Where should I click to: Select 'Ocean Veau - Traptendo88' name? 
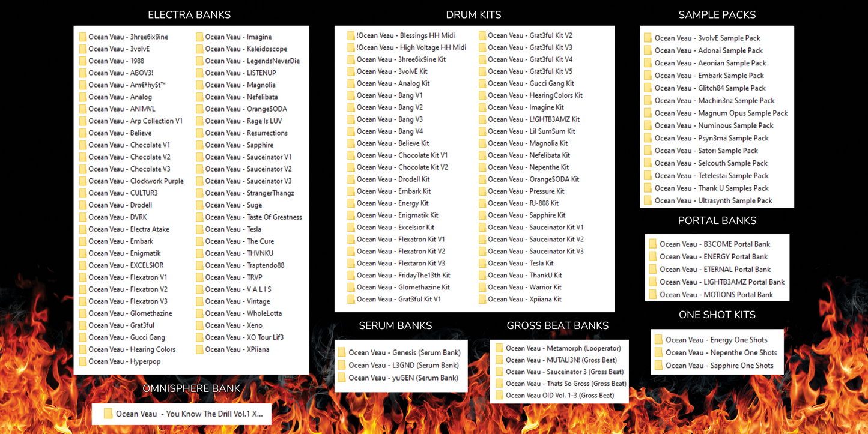(x=244, y=265)
